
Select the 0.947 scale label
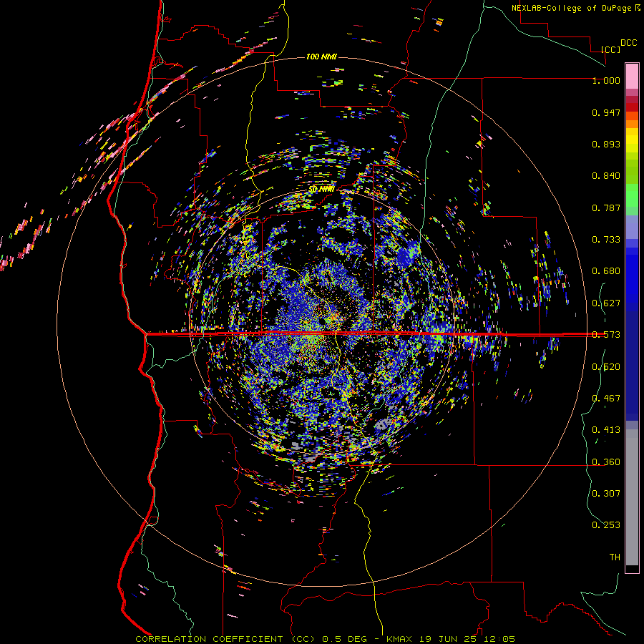tap(606, 112)
